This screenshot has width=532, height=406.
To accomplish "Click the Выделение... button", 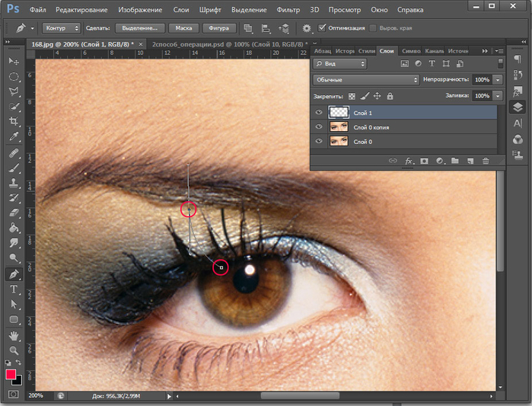I will pyautogui.click(x=135, y=27).
